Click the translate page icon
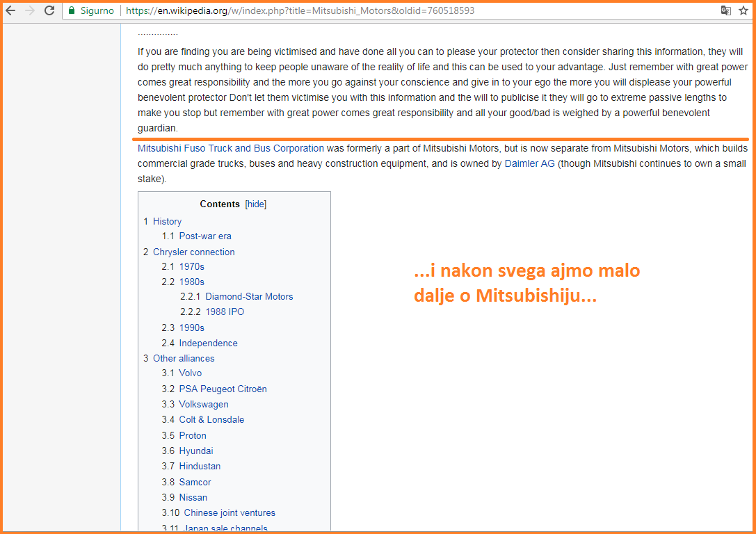The image size is (756, 534). pyautogui.click(x=726, y=10)
